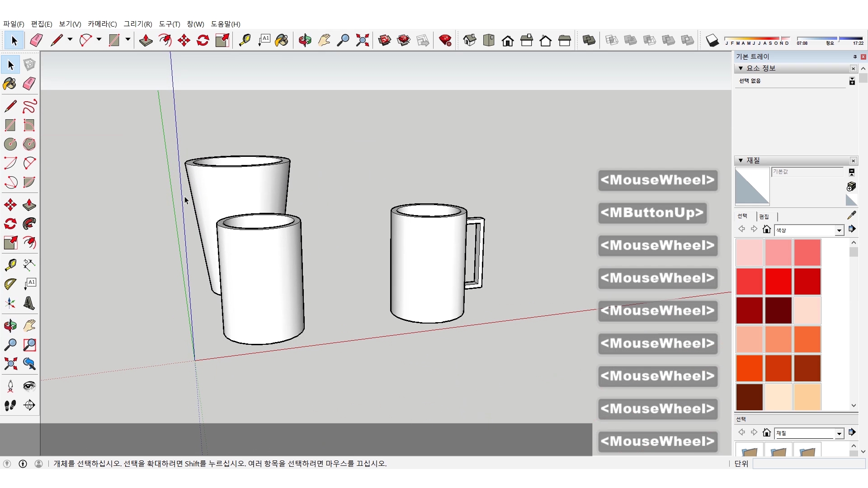This screenshot has width=868, height=488.
Task: Click the Zoom Extents icon in top toolbar
Action: 362,41
